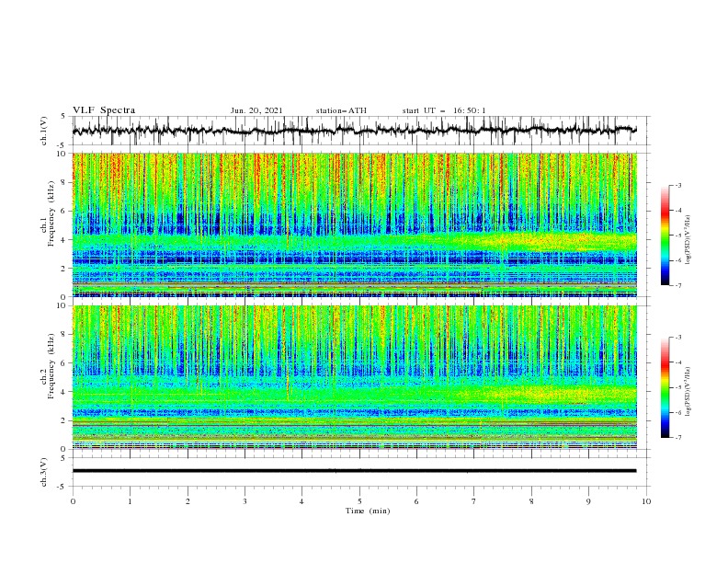Click the 'Time (min)' axis label
The height and width of the screenshot is (563, 728).
[368, 511]
